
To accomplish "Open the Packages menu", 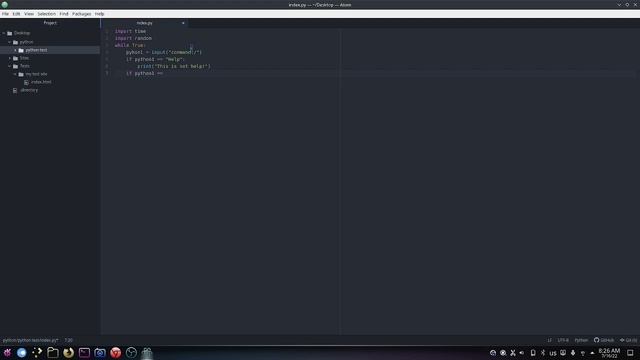I will pyautogui.click(x=82, y=14).
